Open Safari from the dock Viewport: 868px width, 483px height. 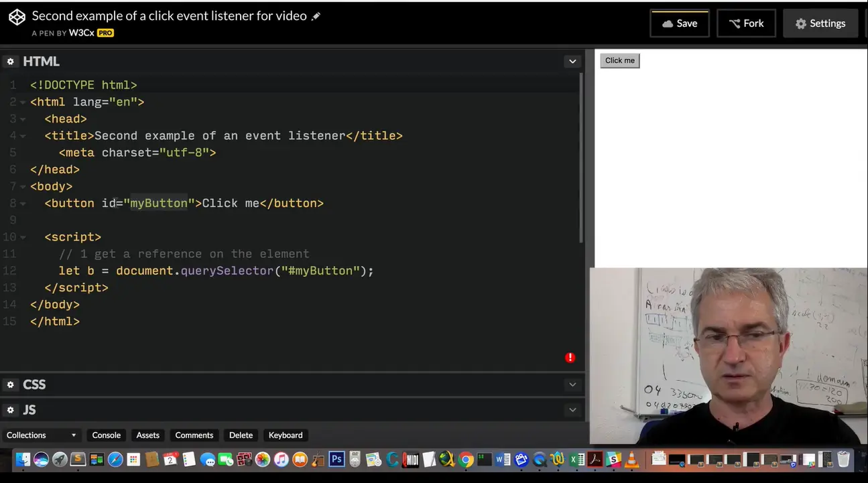tap(115, 460)
